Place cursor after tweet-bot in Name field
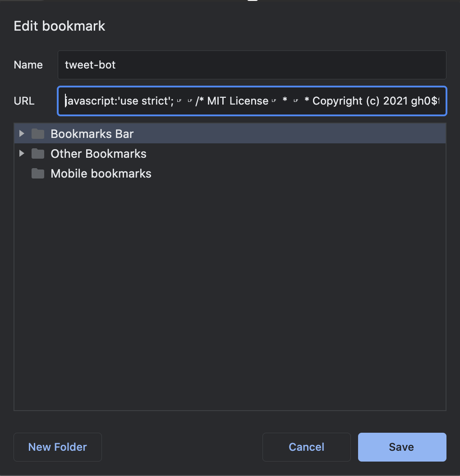This screenshot has width=460, height=476. pyautogui.click(x=116, y=65)
